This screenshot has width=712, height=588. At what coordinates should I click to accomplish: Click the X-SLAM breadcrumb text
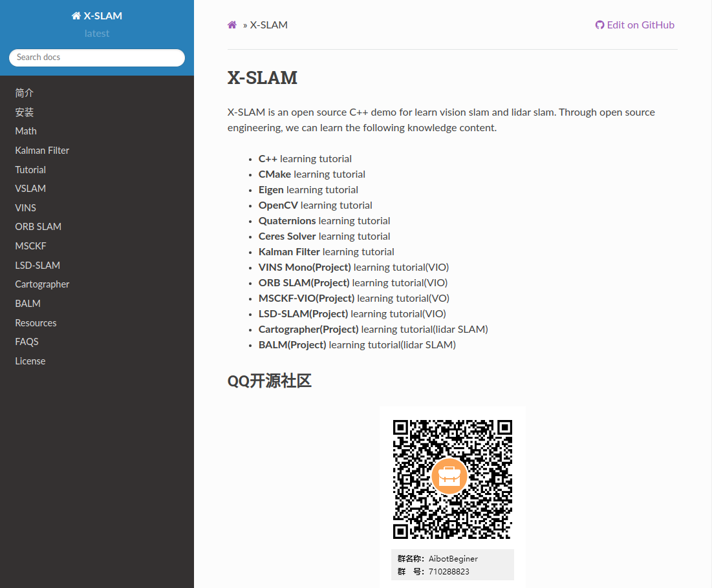[269, 25]
